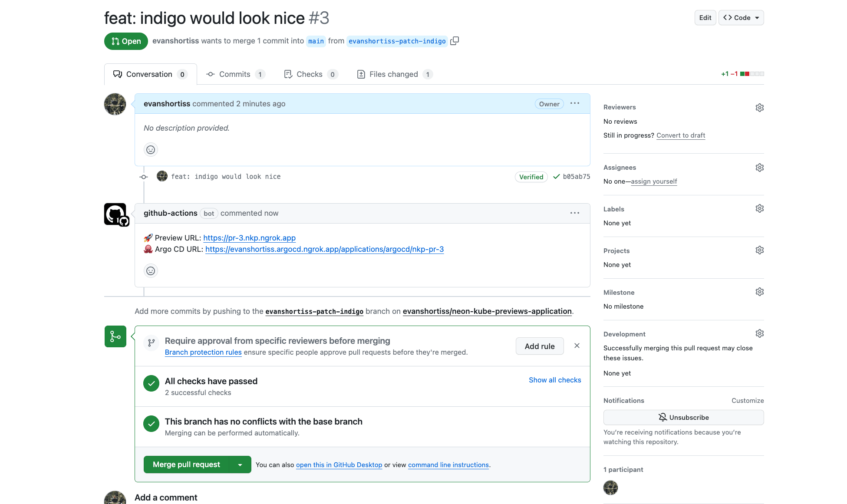Unsubscribe from pull request notifications

[x=683, y=418]
